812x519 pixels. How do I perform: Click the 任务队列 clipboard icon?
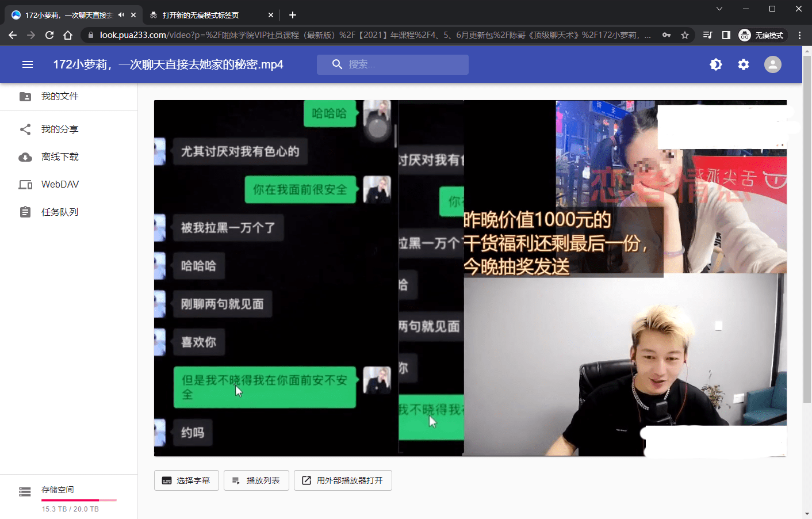click(x=25, y=212)
